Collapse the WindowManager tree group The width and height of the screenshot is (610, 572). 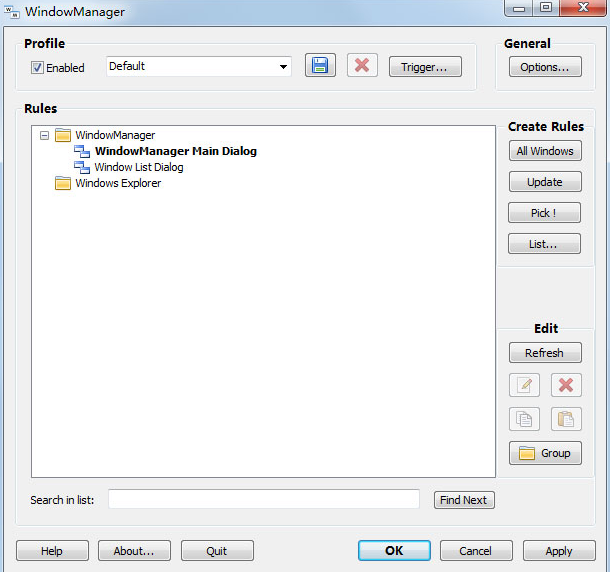coord(44,135)
